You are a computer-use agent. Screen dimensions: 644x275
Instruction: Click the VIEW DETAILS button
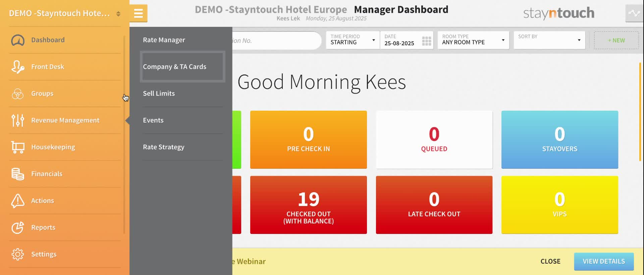click(604, 261)
